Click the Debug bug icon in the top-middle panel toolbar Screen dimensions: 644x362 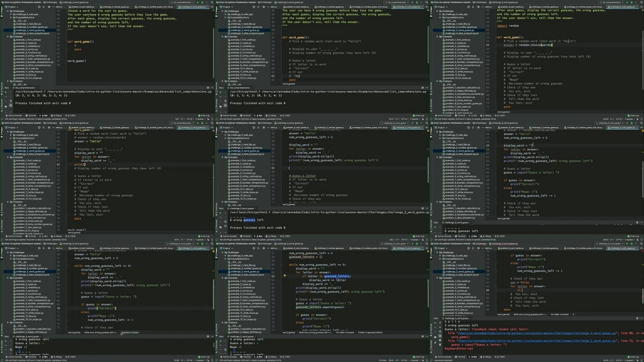click(x=417, y=2)
